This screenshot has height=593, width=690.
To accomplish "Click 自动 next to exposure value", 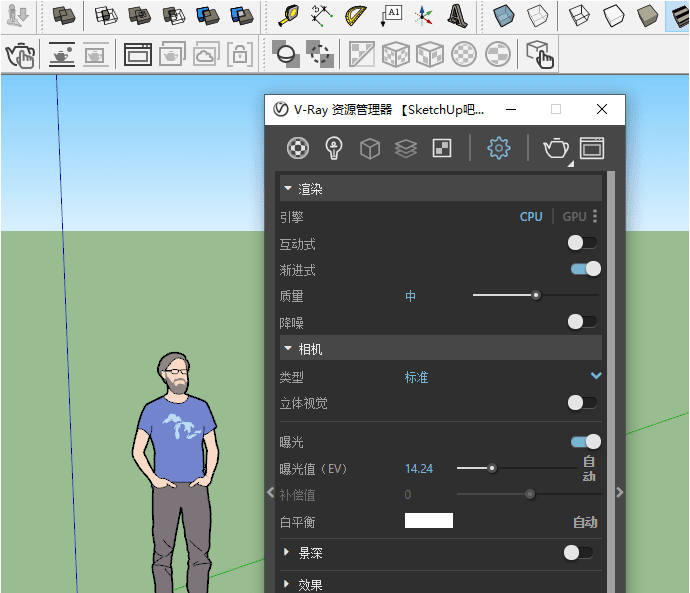I will tap(589, 469).
